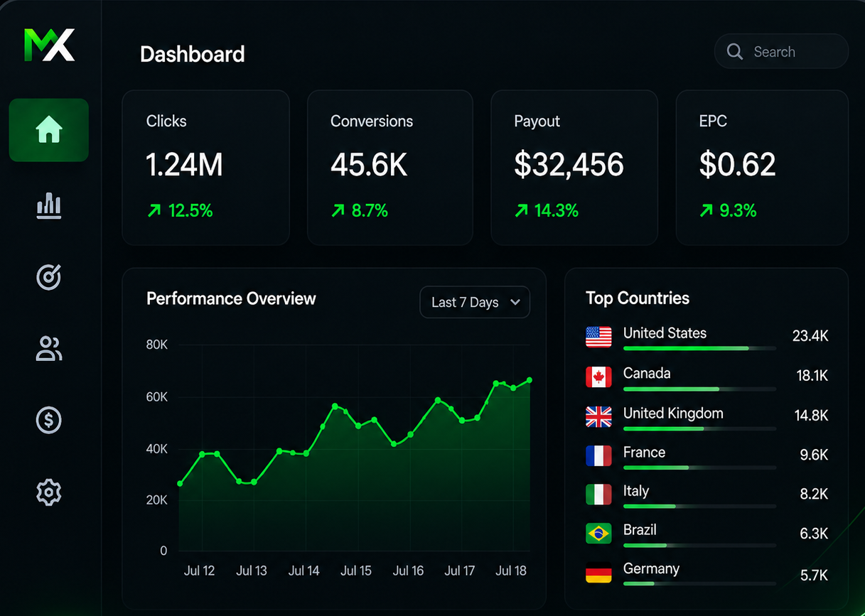Click the Canada flag icon
This screenshot has height=616, width=865.
(598, 377)
